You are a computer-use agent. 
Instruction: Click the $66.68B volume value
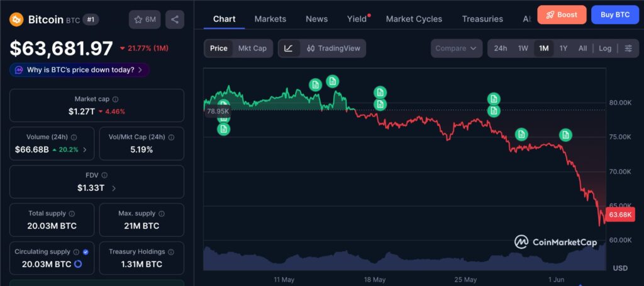[31, 150]
